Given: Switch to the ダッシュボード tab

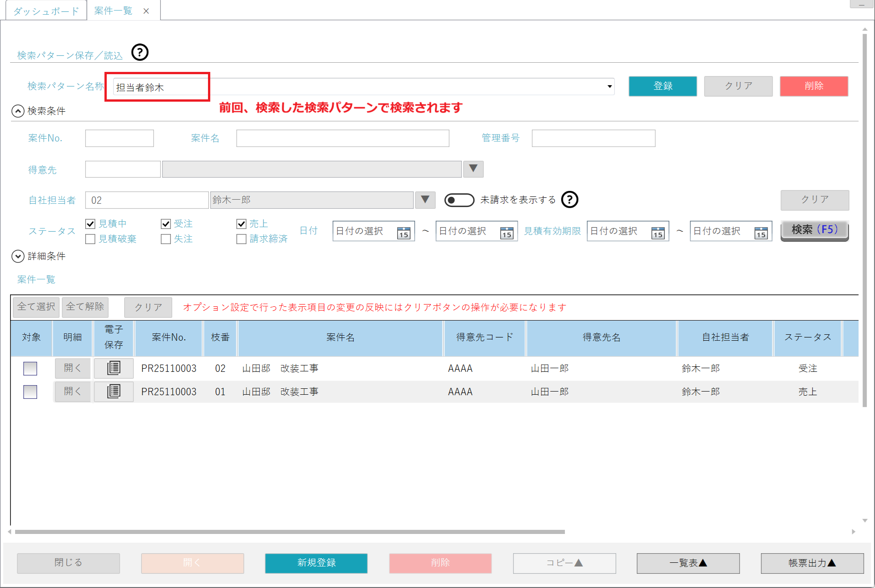Looking at the screenshot, I should [x=46, y=11].
